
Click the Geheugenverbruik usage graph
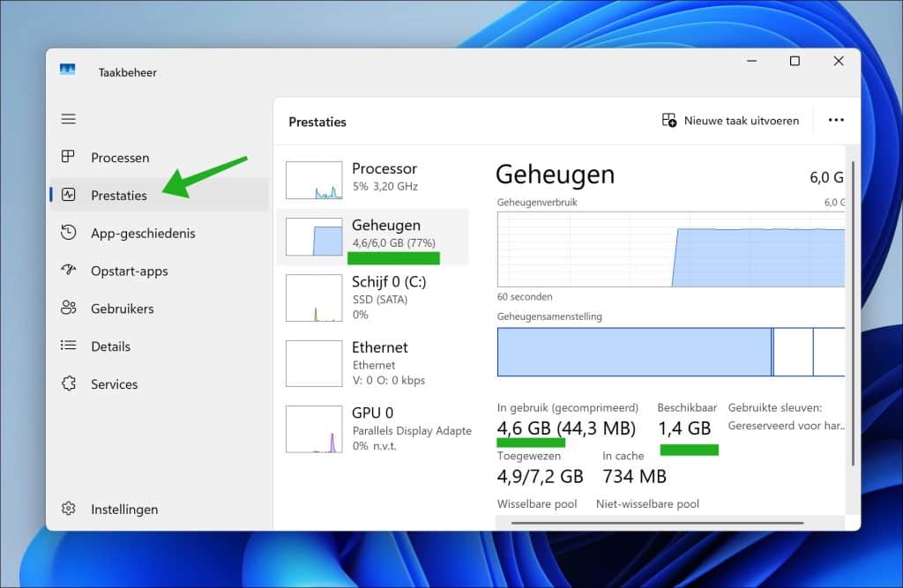(671, 249)
